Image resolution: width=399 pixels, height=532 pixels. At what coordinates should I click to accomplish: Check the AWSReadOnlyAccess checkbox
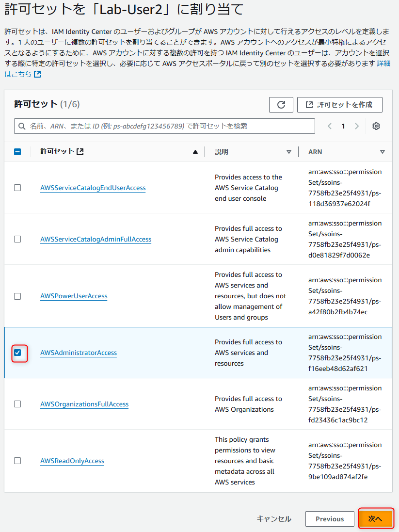point(17,461)
